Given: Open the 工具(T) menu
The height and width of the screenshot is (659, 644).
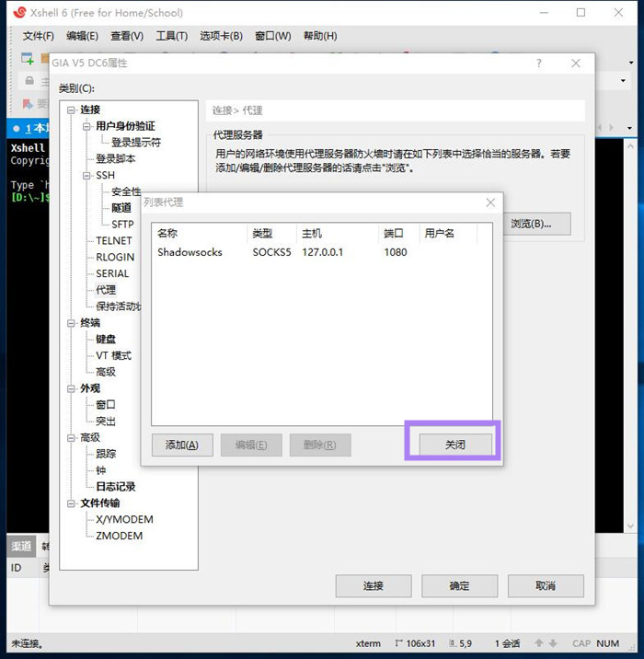Looking at the screenshot, I should point(171,36).
